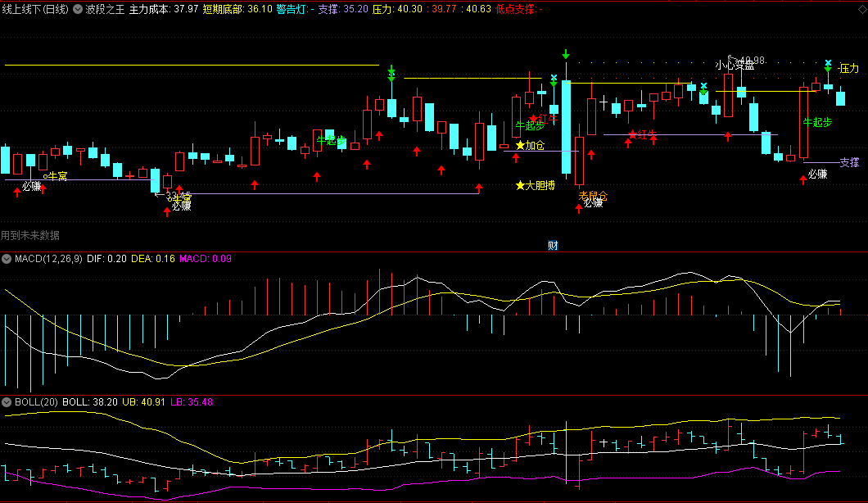This screenshot has width=868, height=503.
Task: Click the white cross doji candle marker
Action: pos(604,102)
